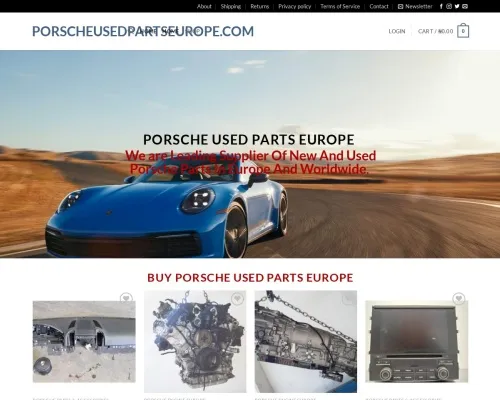Click the 'PORSCHE USED PARTS EUROPE' hero heading
500x400 pixels.
click(249, 140)
